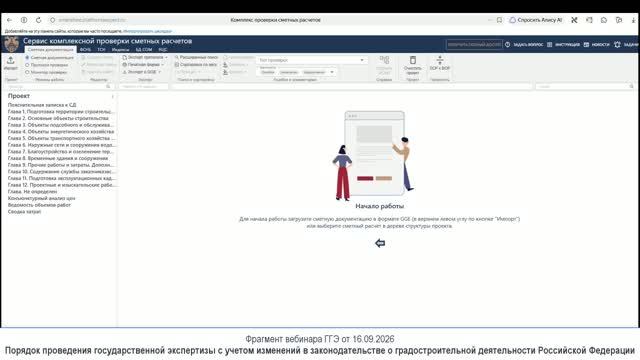Select Сводка затрат

[x=24, y=212]
